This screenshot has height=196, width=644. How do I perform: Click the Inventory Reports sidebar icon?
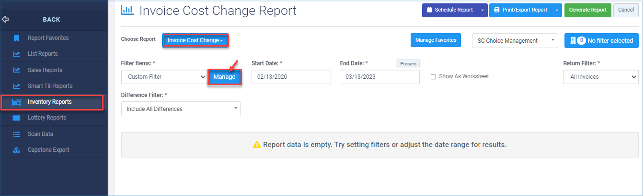pos(16,102)
